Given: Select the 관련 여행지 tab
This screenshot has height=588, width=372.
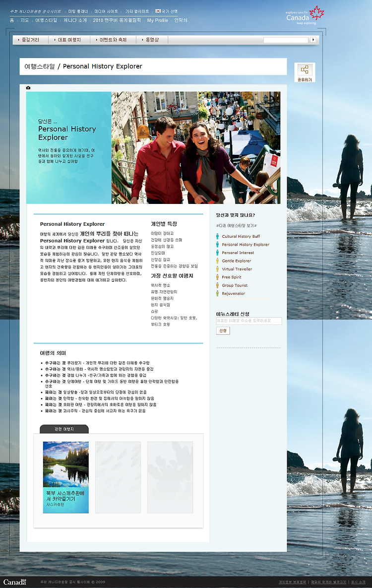Looking at the screenshot, I should [64, 429].
